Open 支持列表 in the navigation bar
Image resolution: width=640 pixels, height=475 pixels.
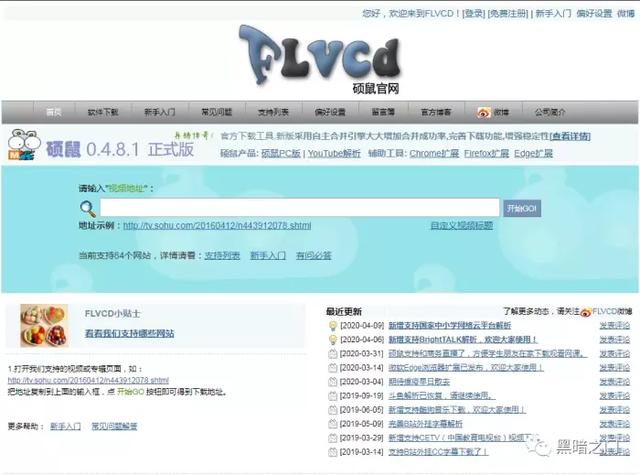coord(273,112)
